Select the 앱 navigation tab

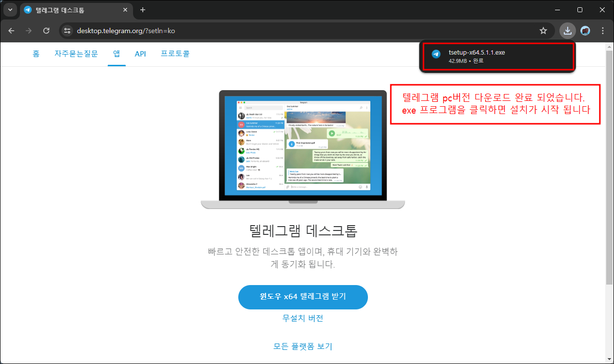pos(116,54)
